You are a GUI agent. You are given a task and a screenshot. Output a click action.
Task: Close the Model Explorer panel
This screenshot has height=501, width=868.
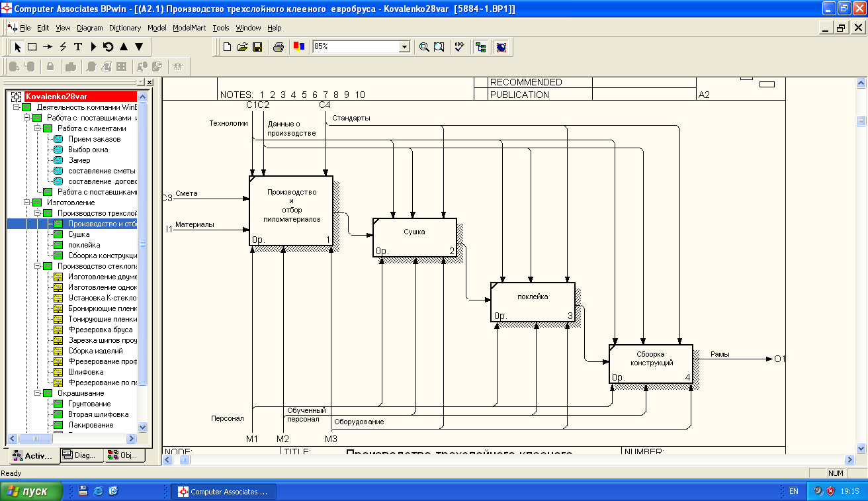tap(150, 82)
